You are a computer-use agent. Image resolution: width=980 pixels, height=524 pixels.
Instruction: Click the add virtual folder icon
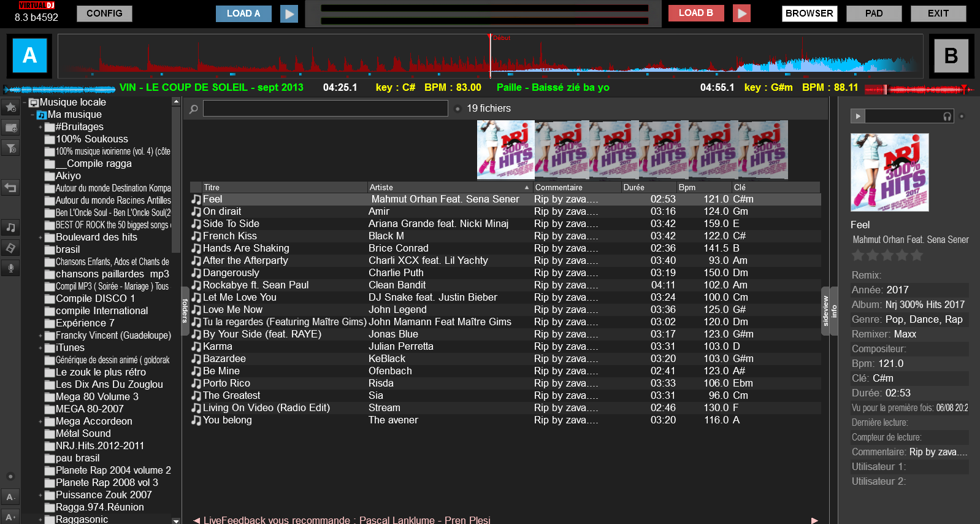click(x=10, y=128)
